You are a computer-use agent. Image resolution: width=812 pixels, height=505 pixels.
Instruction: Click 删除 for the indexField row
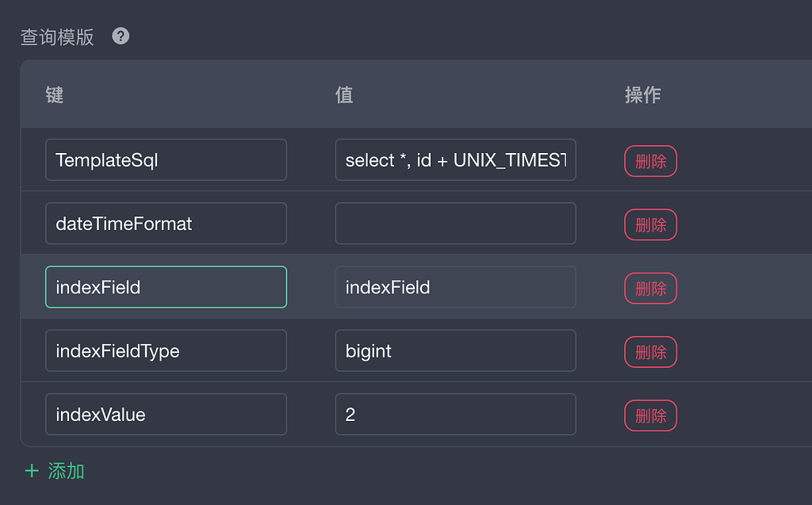(650, 289)
